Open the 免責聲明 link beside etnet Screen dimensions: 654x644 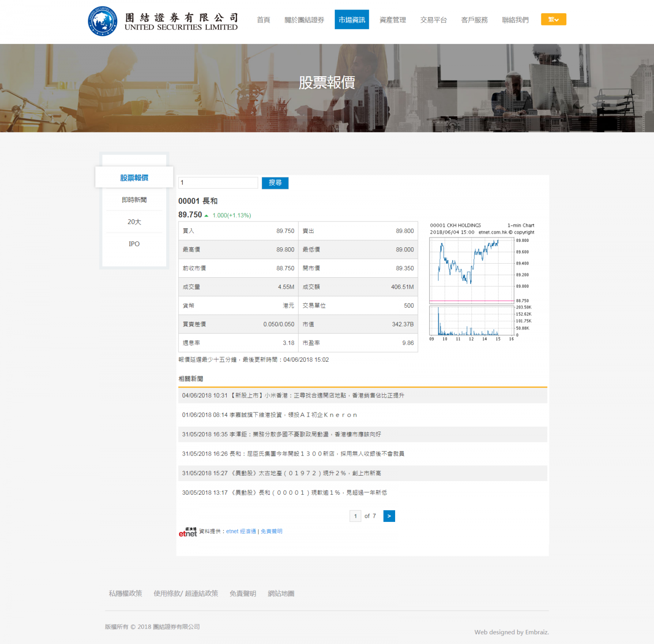[x=272, y=531]
